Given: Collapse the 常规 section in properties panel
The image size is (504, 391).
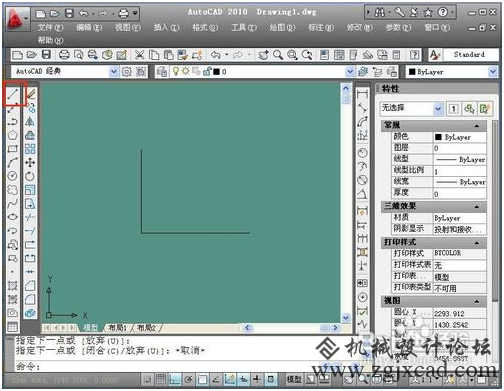Looking at the screenshot, I should pyautogui.click(x=477, y=126).
